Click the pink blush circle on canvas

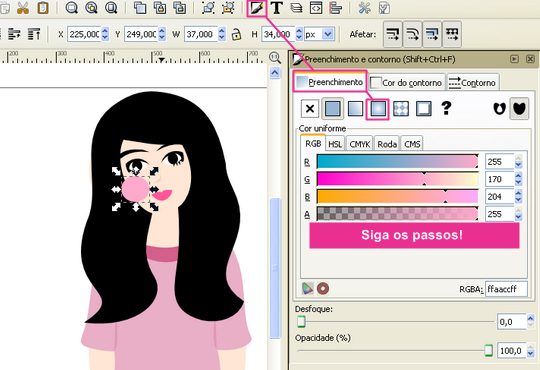tap(135, 189)
